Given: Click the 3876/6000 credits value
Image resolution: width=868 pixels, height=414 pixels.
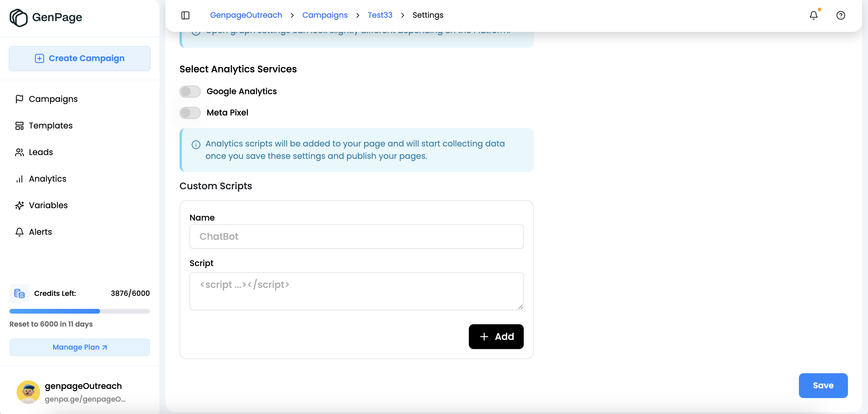Looking at the screenshot, I should click(130, 293).
